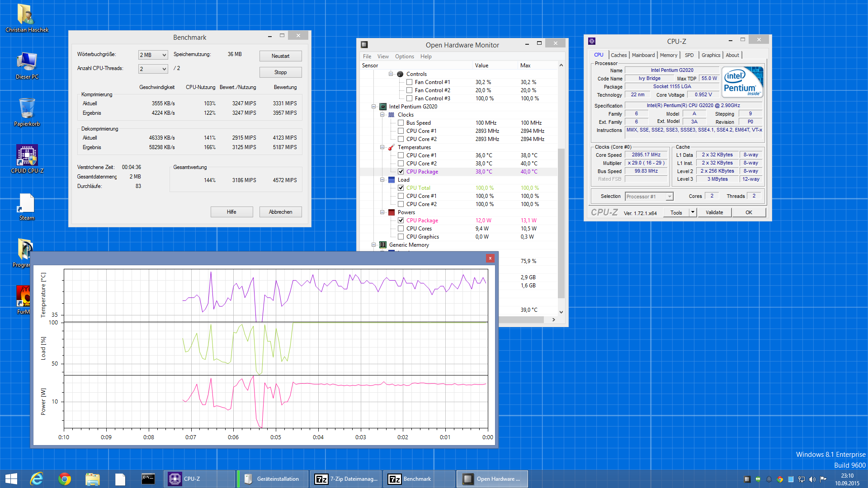This screenshot has height=488, width=868.
Task: Switch to the Caches tab in CPU-Z
Action: (x=618, y=55)
